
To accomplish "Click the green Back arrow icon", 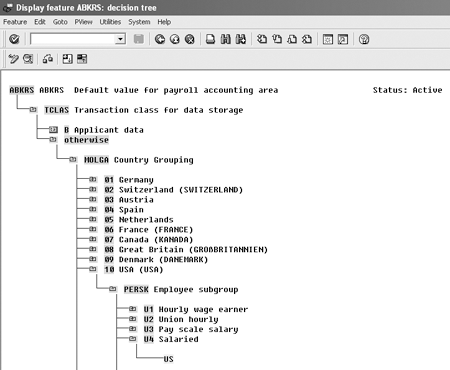I will [x=160, y=39].
